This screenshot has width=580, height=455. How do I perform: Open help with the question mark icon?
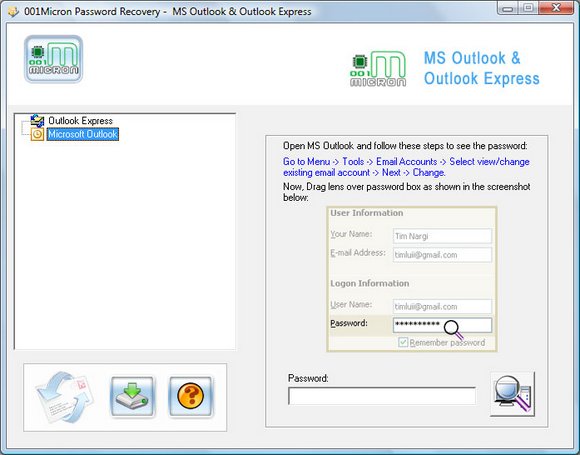click(x=190, y=397)
